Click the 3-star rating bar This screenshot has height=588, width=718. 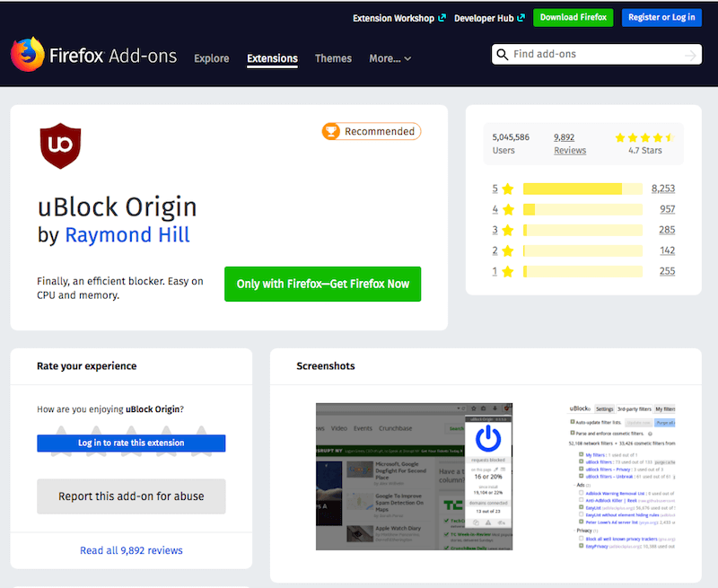582,230
